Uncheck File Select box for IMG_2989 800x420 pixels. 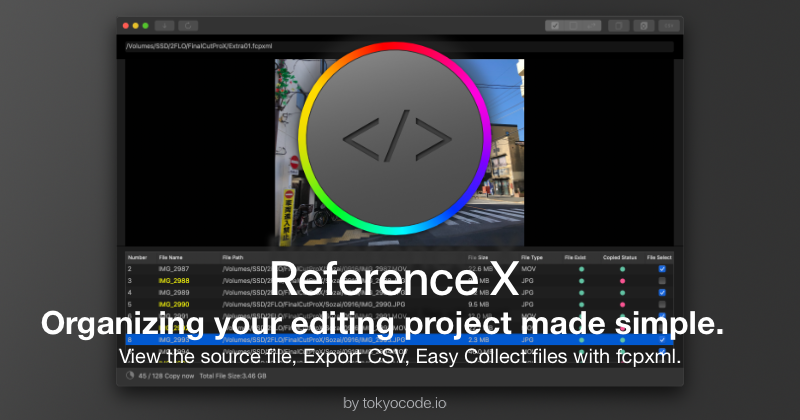tap(662, 292)
